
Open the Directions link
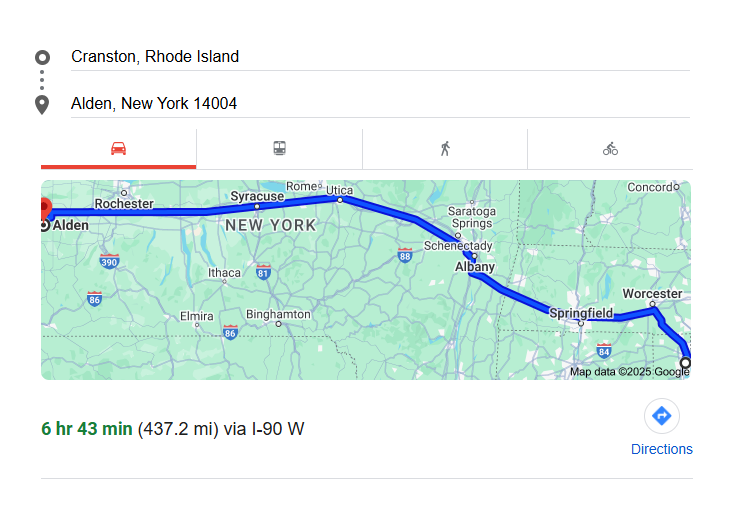[661, 449]
